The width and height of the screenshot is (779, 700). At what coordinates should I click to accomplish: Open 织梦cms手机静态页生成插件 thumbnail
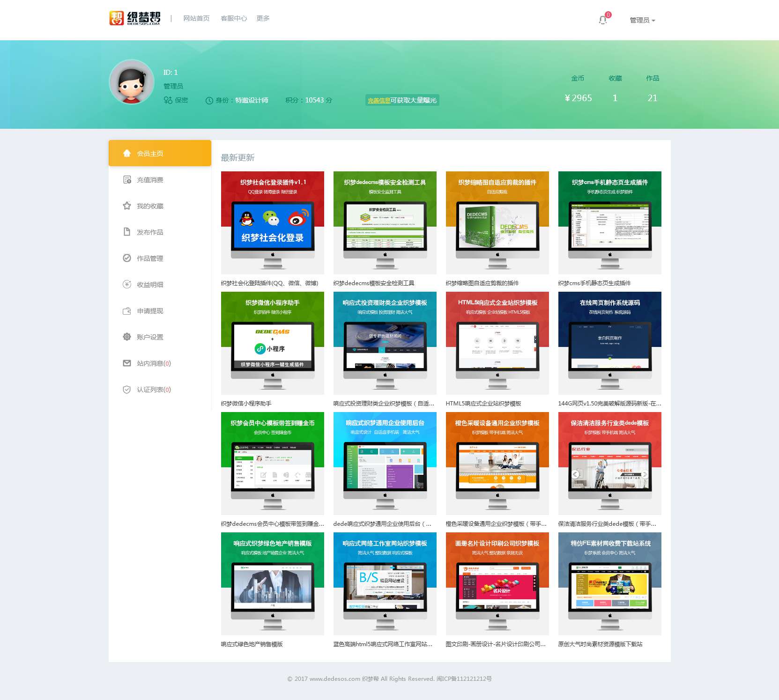coord(610,223)
